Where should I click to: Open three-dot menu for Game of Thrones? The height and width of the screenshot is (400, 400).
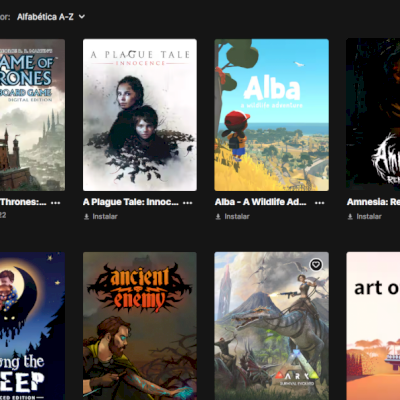pyautogui.click(x=55, y=202)
